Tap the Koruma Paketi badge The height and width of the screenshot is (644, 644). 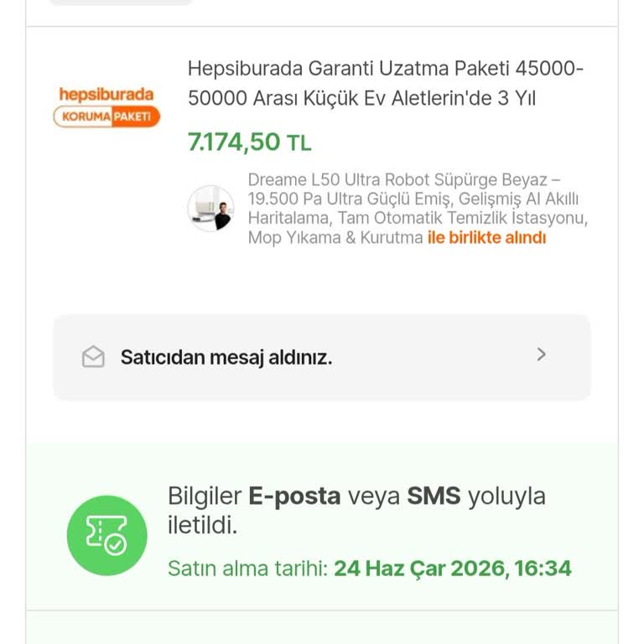[106, 117]
